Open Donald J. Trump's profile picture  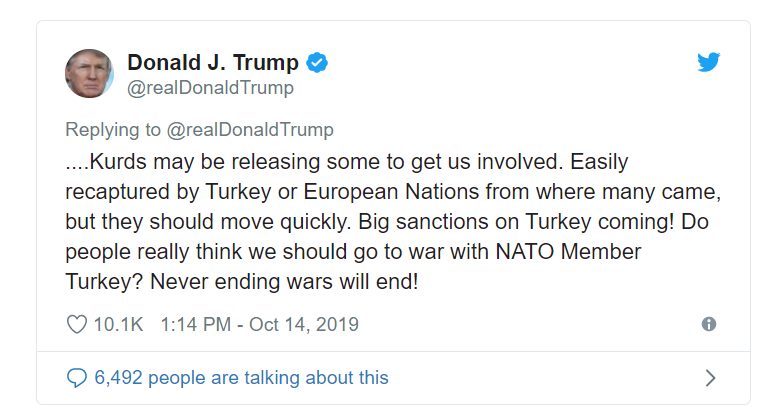tap(90, 74)
